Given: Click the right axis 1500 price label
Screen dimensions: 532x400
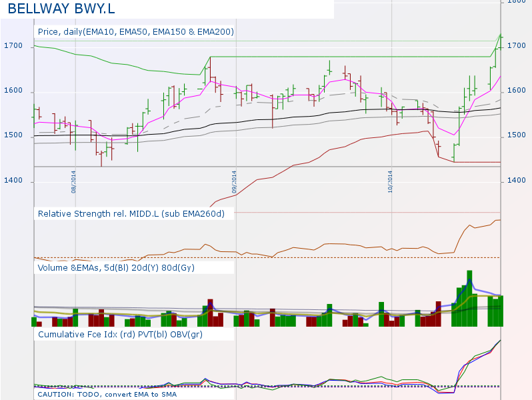Looking at the screenshot, I should 517,135.
